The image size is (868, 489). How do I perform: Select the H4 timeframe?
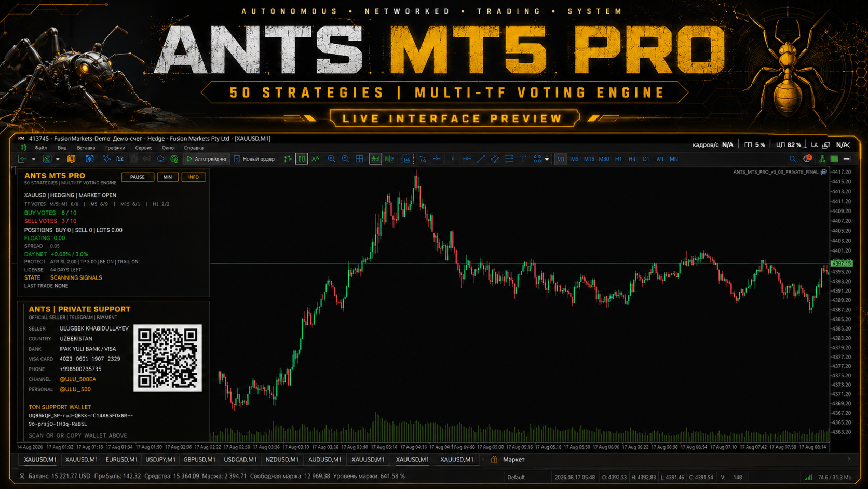click(x=632, y=159)
